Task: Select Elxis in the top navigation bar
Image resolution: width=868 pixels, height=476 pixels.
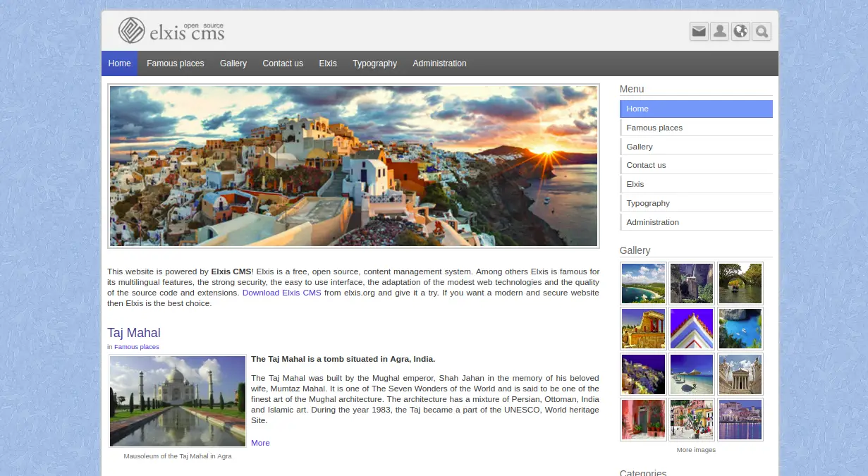Action: click(x=328, y=63)
